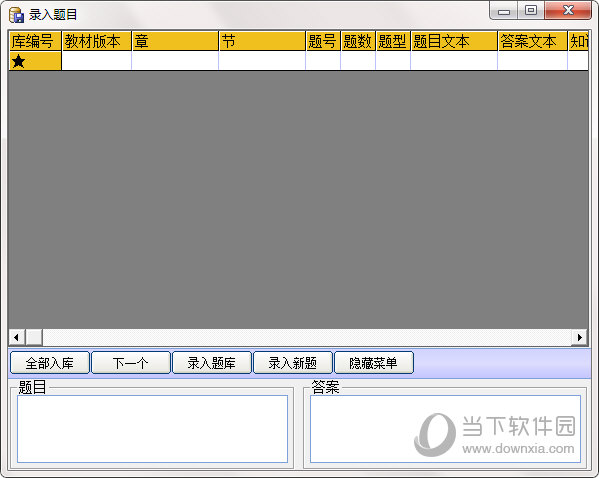599x478 pixels.
Task: Click the empty cell under 教材版本
Action: [x=97, y=61]
